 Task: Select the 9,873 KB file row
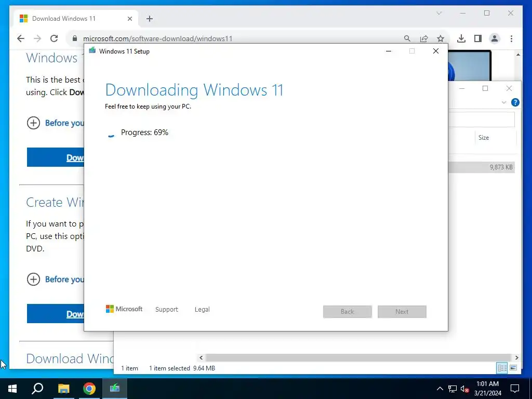(482, 167)
